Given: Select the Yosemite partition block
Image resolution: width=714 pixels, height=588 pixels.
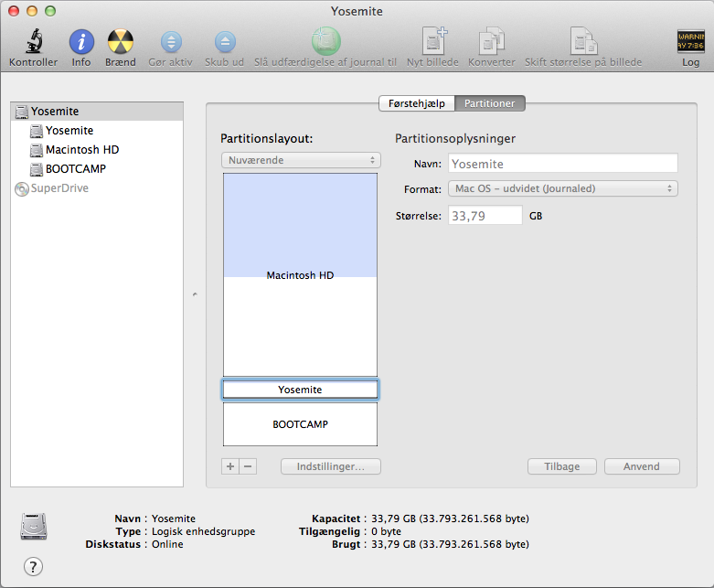Looking at the screenshot, I should (300, 390).
